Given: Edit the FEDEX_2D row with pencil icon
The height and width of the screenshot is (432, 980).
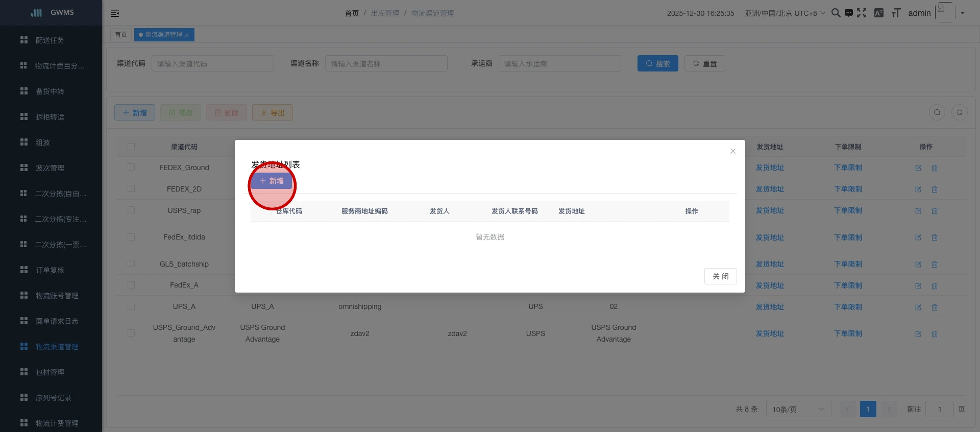Looking at the screenshot, I should pos(918,189).
